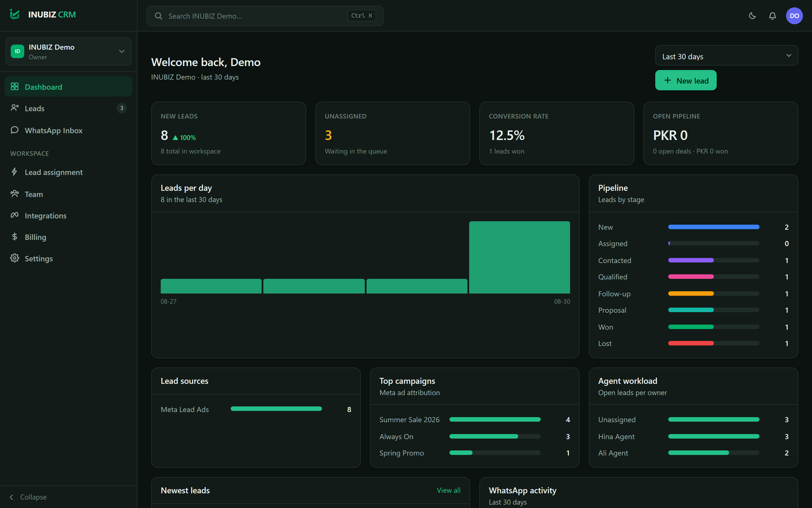Viewport: 812px width, 508px height.
Task: Click the Assigned stage bar
Action: tap(714, 244)
